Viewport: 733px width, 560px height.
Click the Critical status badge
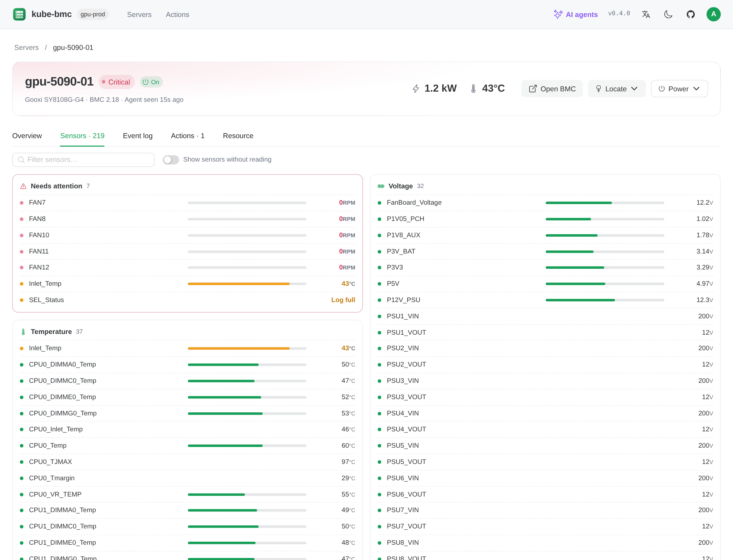click(116, 82)
